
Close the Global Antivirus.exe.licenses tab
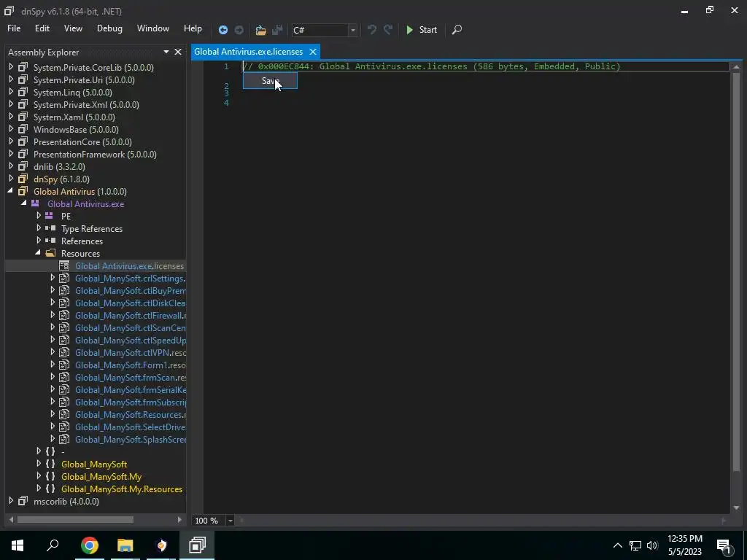pos(313,52)
